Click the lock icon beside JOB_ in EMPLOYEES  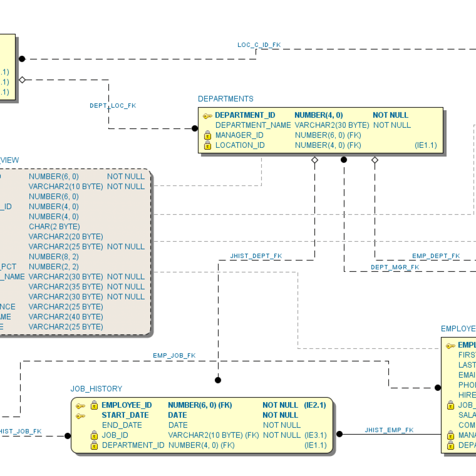[x=450, y=405]
